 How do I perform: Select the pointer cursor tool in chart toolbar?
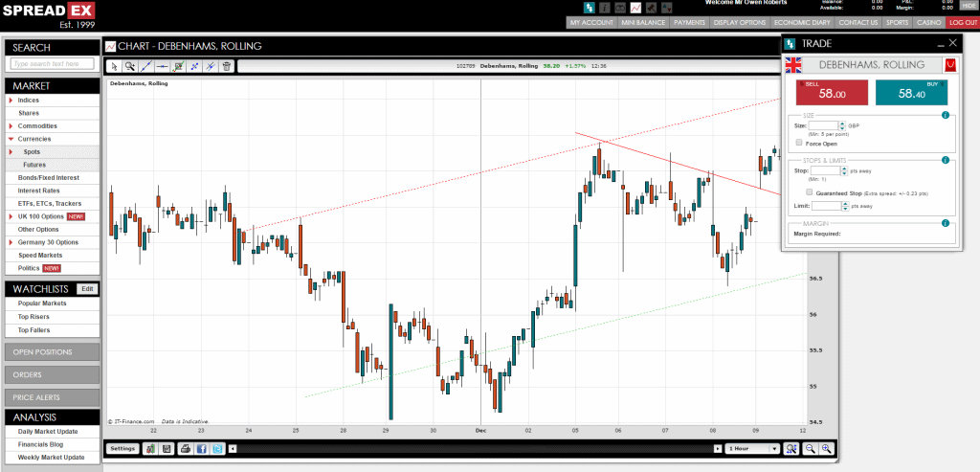(x=114, y=66)
